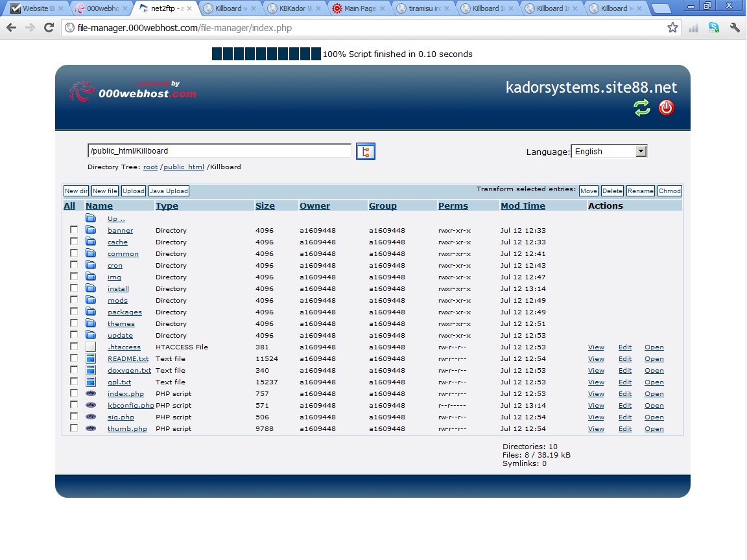Switch to the KBKador tab
747x560 pixels.
click(x=294, y=8)
